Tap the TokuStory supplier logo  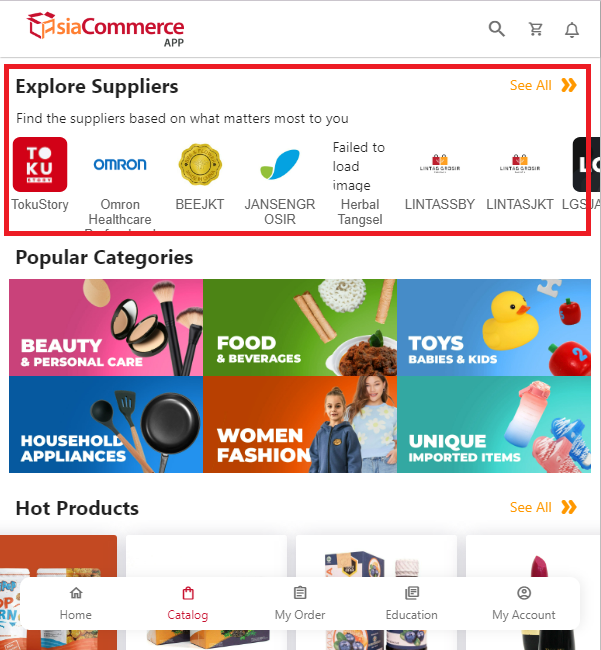[40, 165]
